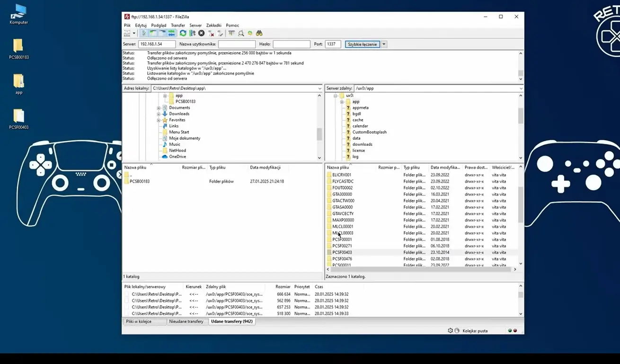The width and height of the screenshot is (620, 364).
Task: Open the Site Manager dropdown arrow
Action: pos(133,33)
